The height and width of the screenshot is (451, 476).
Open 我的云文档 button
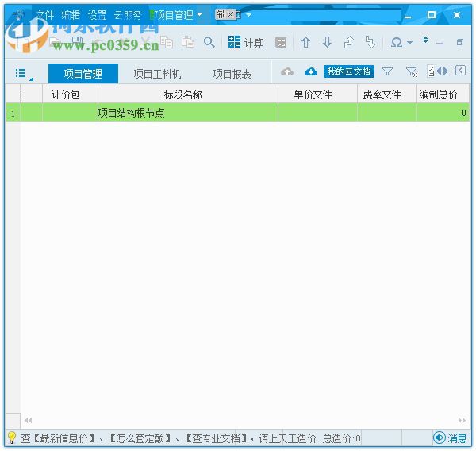(x=349, y=71)
